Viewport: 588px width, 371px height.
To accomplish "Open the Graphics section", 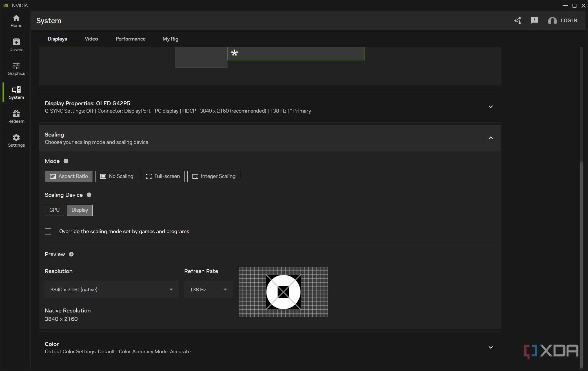I will pos(16,69).
